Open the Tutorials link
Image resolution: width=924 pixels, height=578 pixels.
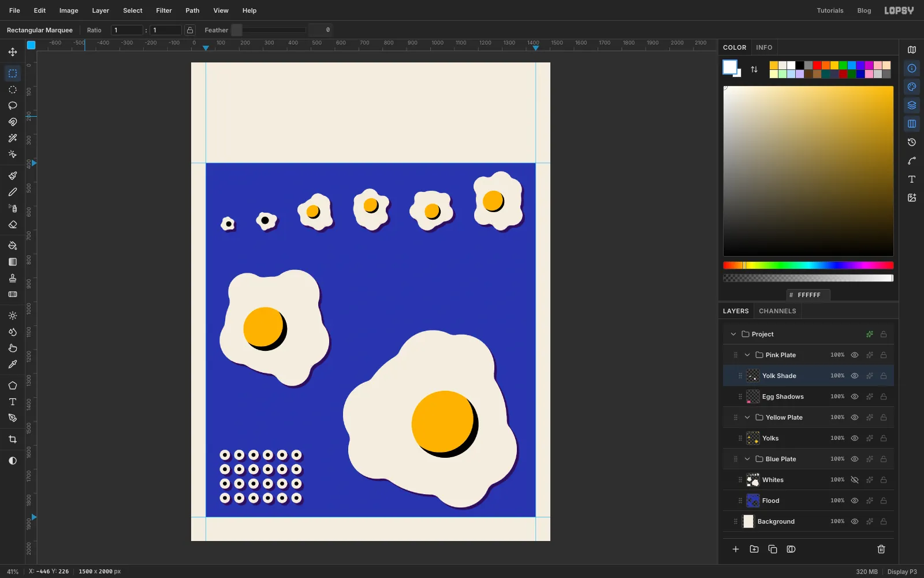(830, 10)
